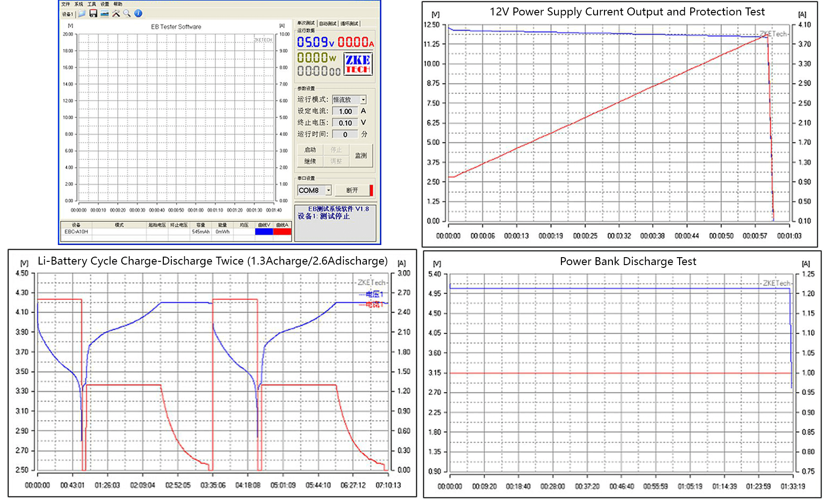Open the 设置 menu
Screen dimensions: 828x504
pyautogui.click(x=105, y=4)
